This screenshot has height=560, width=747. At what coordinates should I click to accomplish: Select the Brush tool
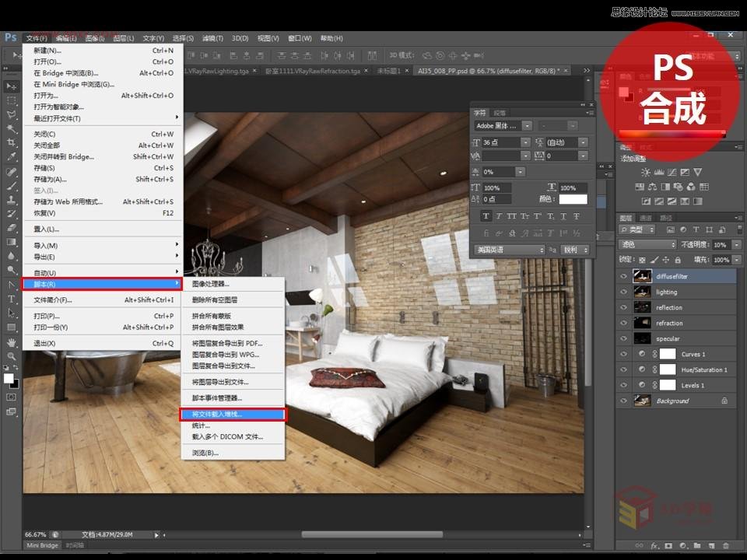click(12, 185)
